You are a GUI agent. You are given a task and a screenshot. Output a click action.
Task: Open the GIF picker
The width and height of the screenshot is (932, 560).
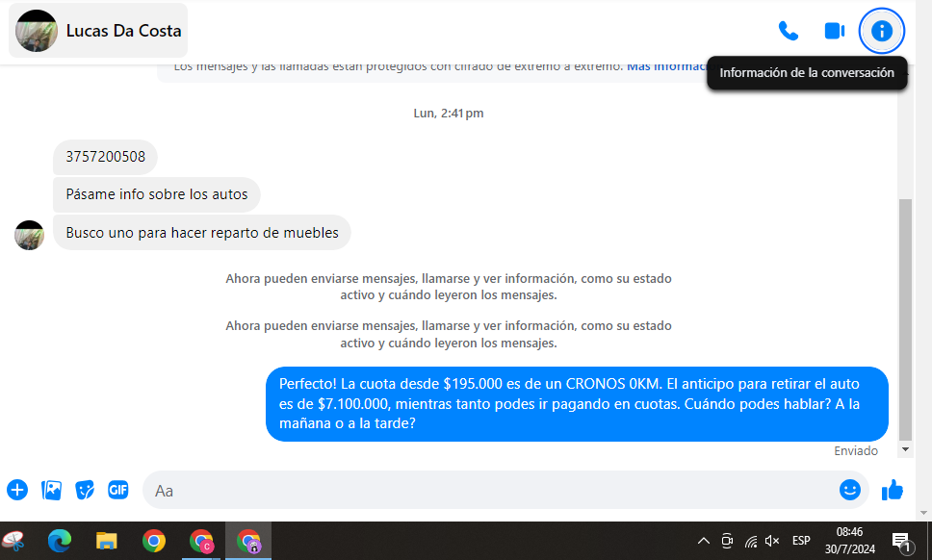click(x=118, y=490)
